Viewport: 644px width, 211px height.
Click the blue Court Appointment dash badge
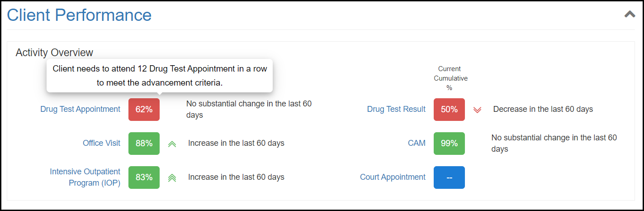point(449,177)
